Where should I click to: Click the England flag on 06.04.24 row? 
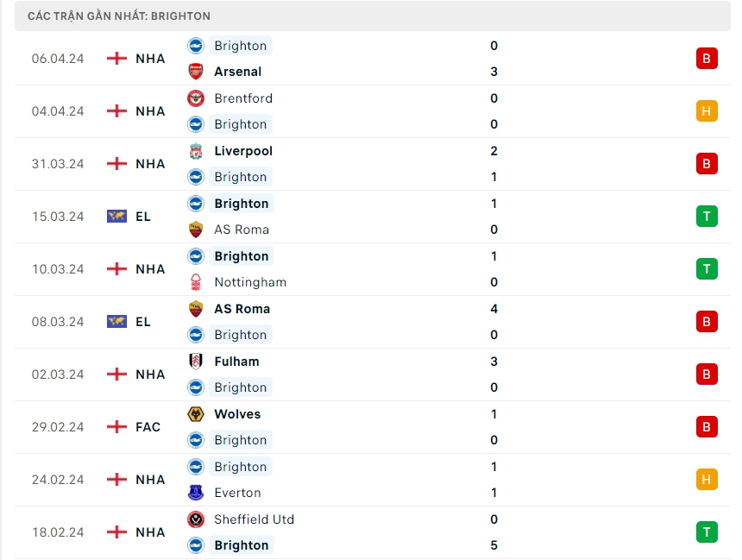116,59
